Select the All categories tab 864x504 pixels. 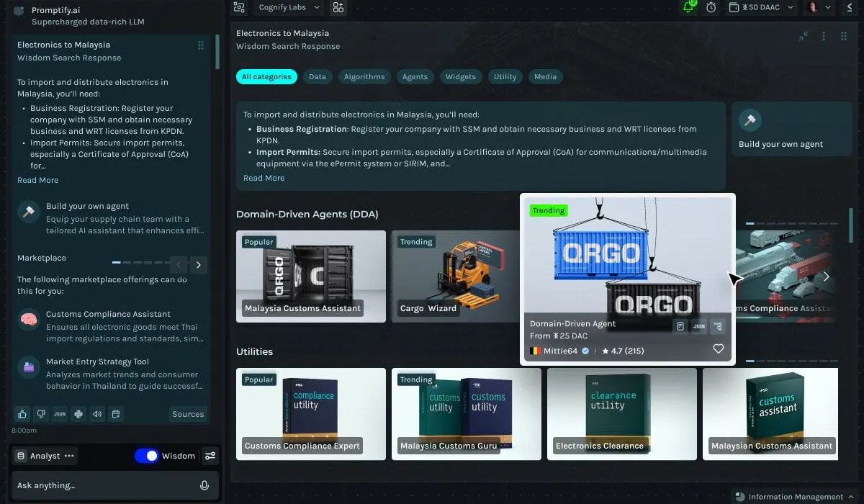tap(266, 76)
